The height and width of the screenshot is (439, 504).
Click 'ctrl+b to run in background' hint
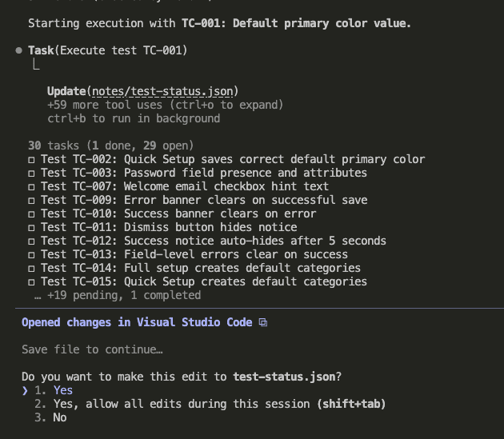point(134,118)
